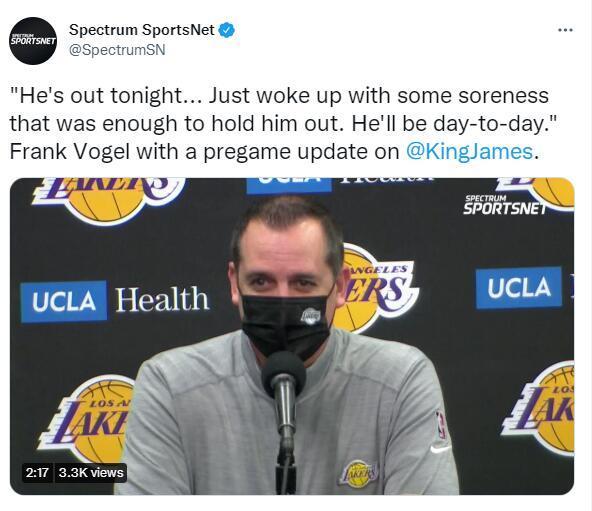
Task: Click the Spectrum SportsNet watermark in video
Action: (504, 205)
